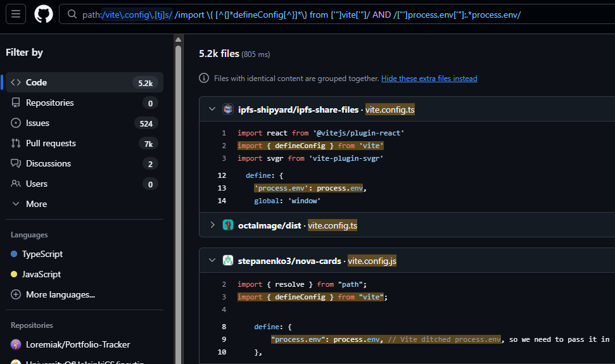
Task: Filter results by Issues
Action: pyautogui.click(x=37, y=123)
